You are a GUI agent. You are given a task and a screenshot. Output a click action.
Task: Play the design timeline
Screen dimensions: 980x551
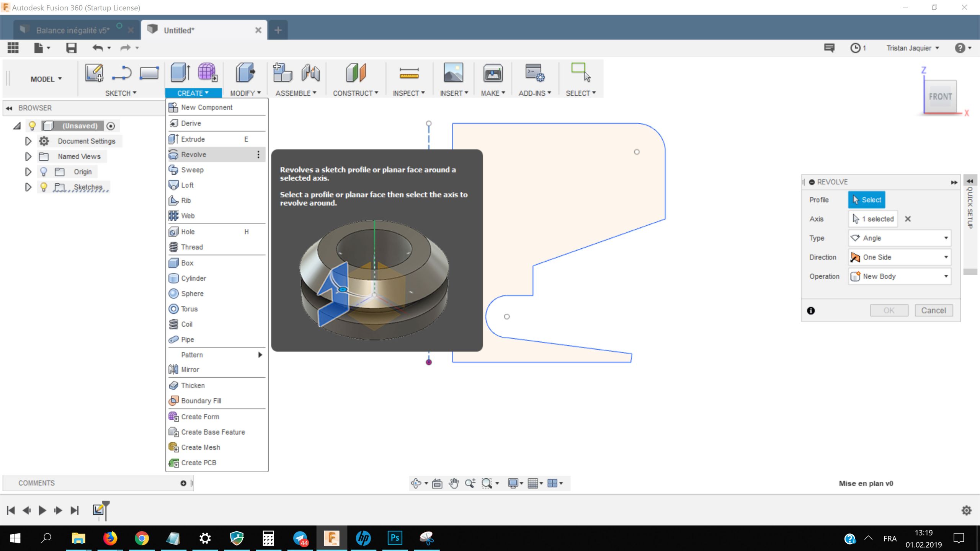pyautogui.click(x=42, y=510)
